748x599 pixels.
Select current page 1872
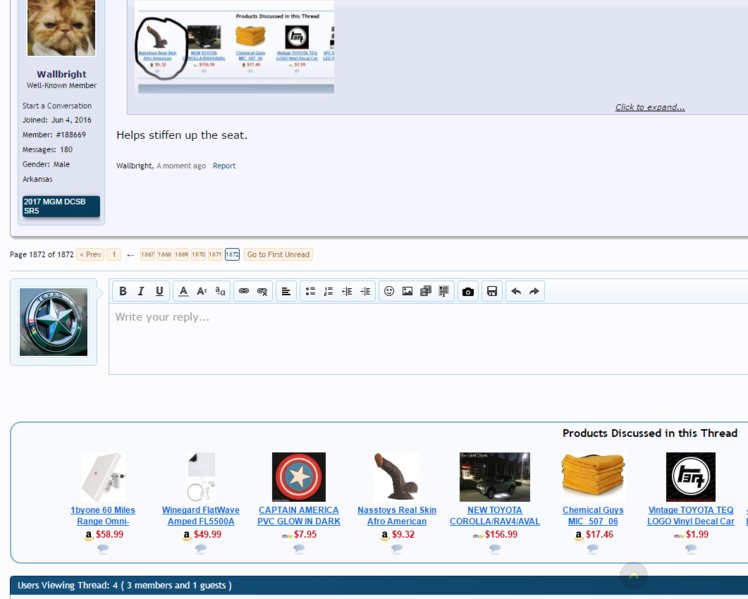[x=232, y=254]
